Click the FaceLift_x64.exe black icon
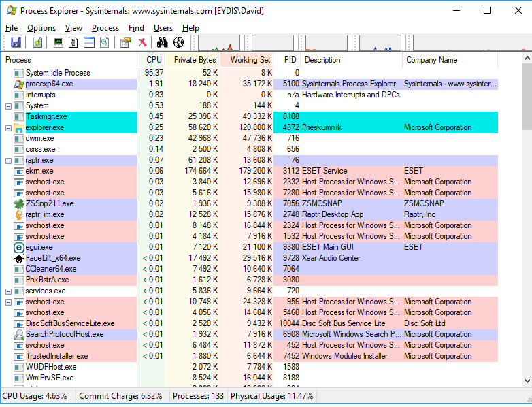This screenshot has height=407, width=532. (19, 259)
